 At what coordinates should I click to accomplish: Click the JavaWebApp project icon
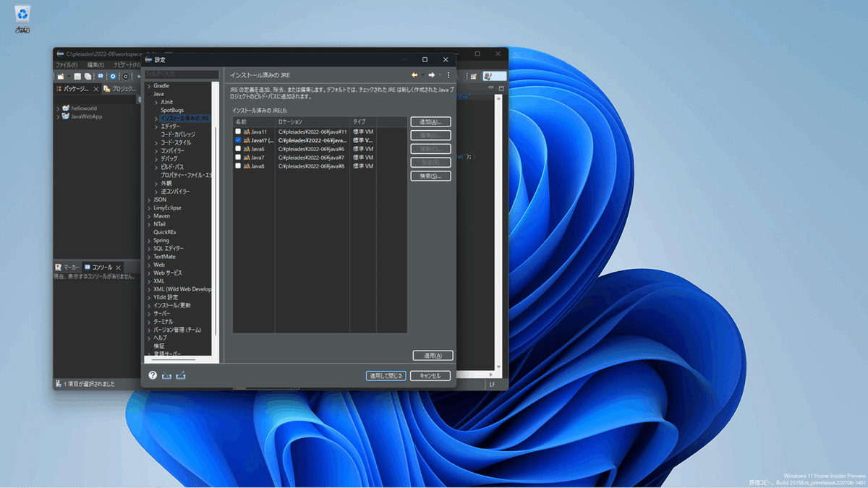click(66, 116)
